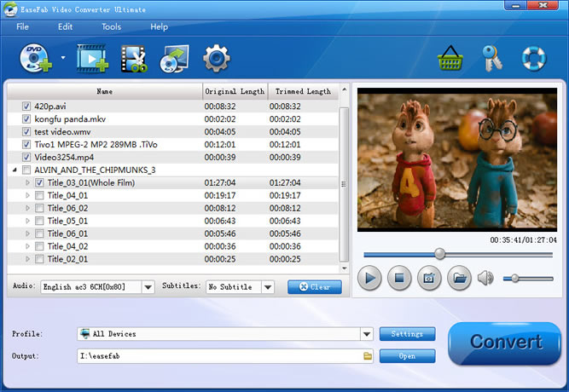This screenshot has width=569, height=392.
Task: Sort by the Name column header
Action: click(x=105, y=91)
